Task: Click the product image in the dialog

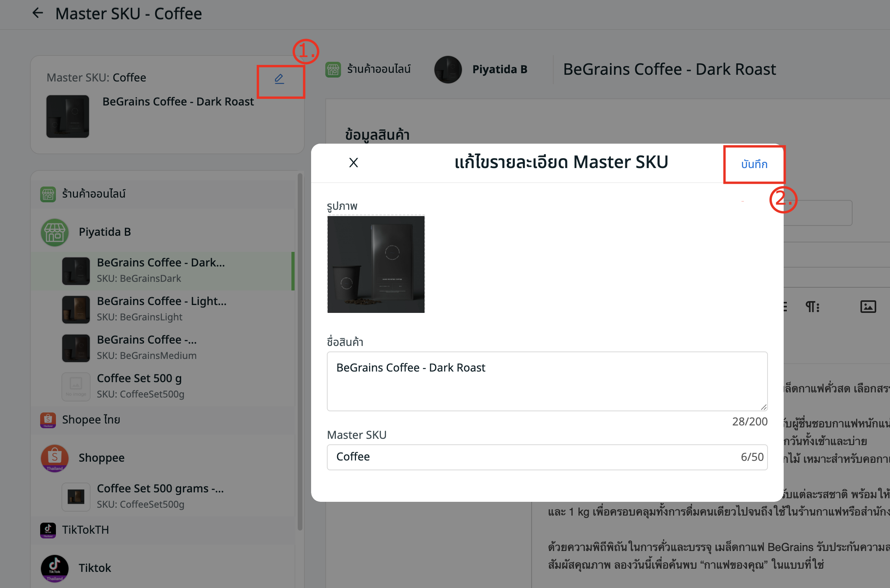Action: pyautogui.click(x=376, y=264)
